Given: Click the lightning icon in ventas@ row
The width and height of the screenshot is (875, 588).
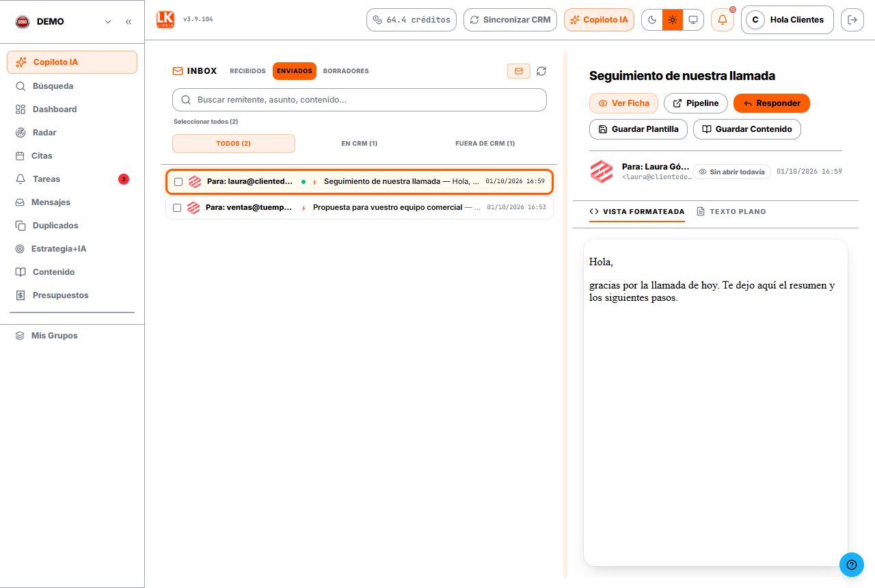Looking at the screenshot, I should coord(304,208).
